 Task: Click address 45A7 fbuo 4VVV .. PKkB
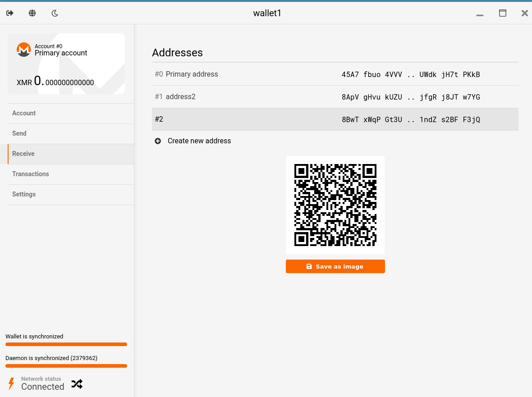pos(411,75)
